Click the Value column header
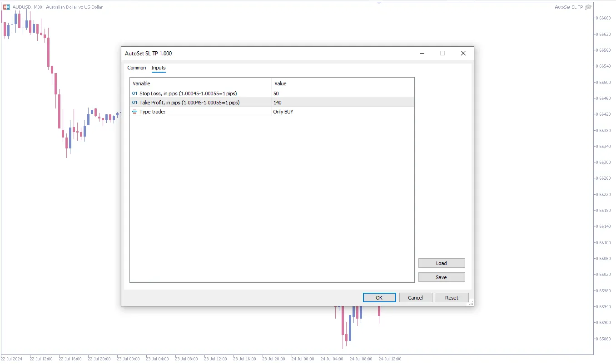Viewport: 616px width, 364px height. (x=343, y=84)
